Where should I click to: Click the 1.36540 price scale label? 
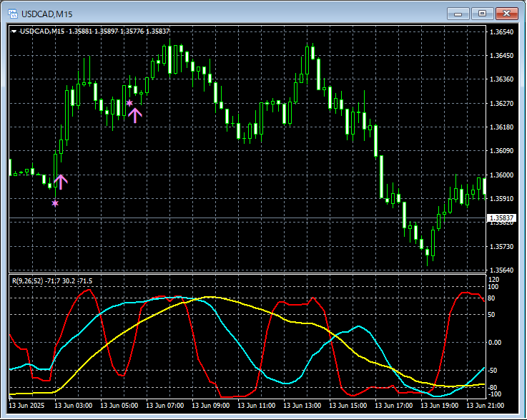[500, 32]
